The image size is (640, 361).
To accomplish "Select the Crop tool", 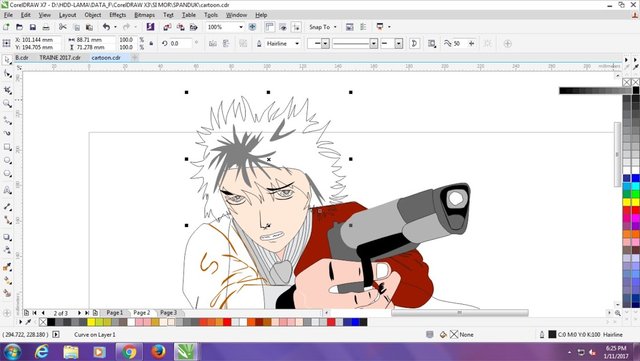I will pyautogui.click(x=7, y=90).
